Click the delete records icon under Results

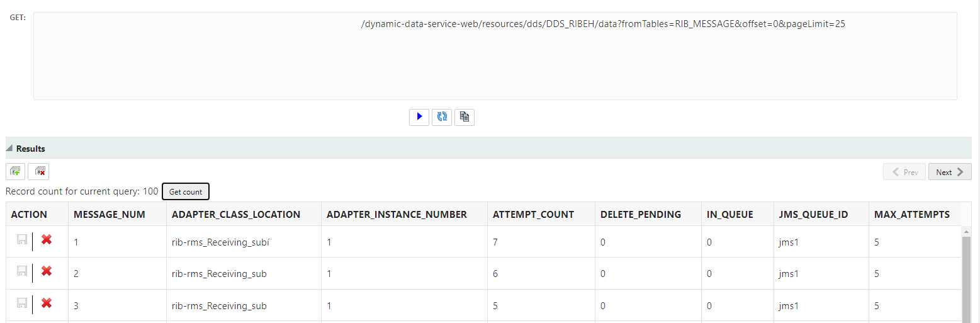point(38,171)
